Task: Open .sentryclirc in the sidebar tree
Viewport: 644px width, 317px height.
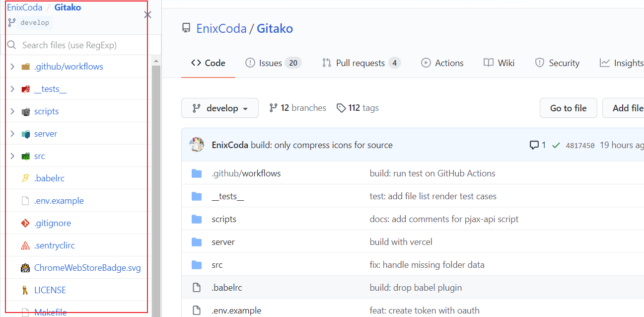Action: click(x=55, y=245)
